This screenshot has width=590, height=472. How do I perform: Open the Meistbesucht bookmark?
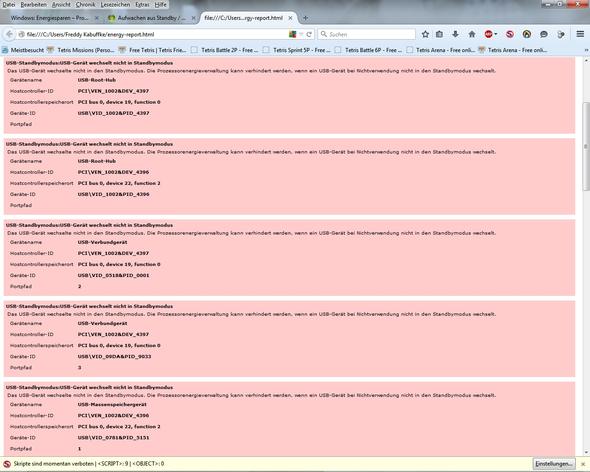coord(23,50)
